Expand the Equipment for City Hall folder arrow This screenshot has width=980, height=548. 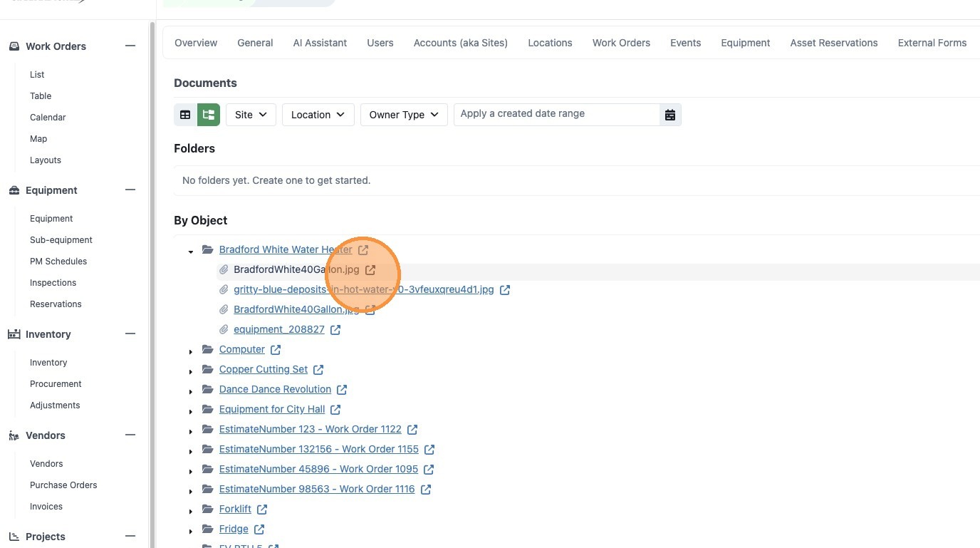(191, 411)
